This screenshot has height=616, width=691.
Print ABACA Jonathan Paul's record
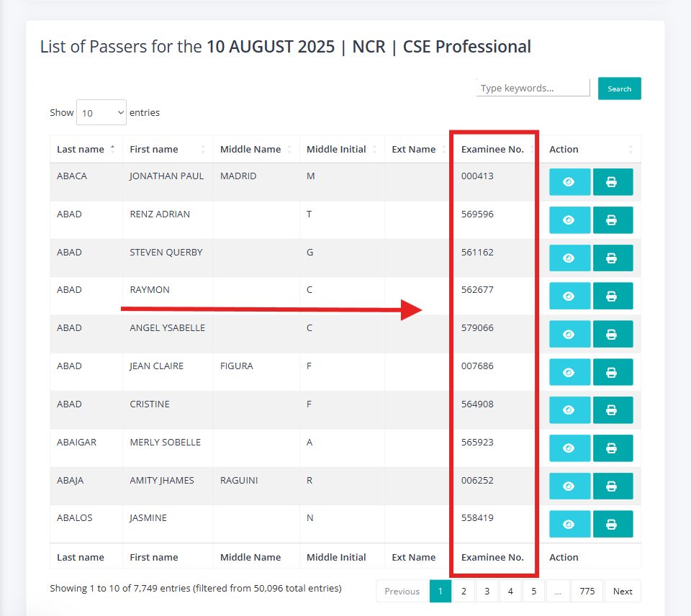pyautogui.click(x=613, y=182)
